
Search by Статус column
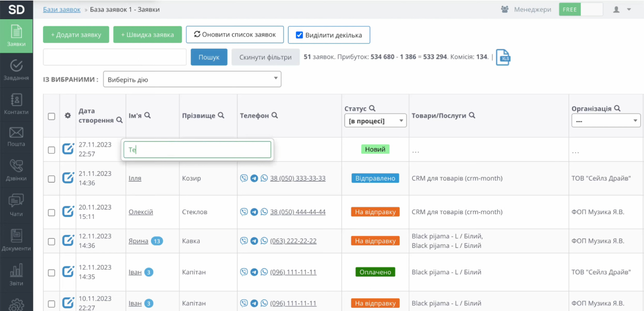372,109
